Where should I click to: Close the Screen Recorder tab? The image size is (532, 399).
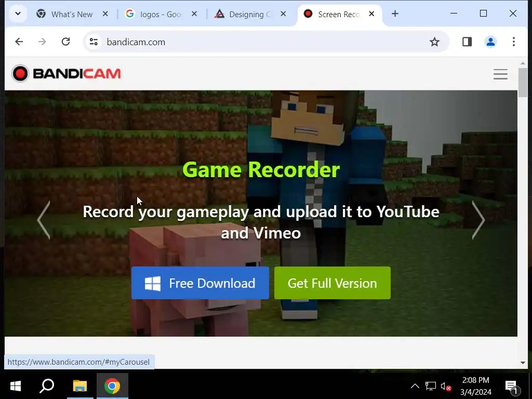371,14
